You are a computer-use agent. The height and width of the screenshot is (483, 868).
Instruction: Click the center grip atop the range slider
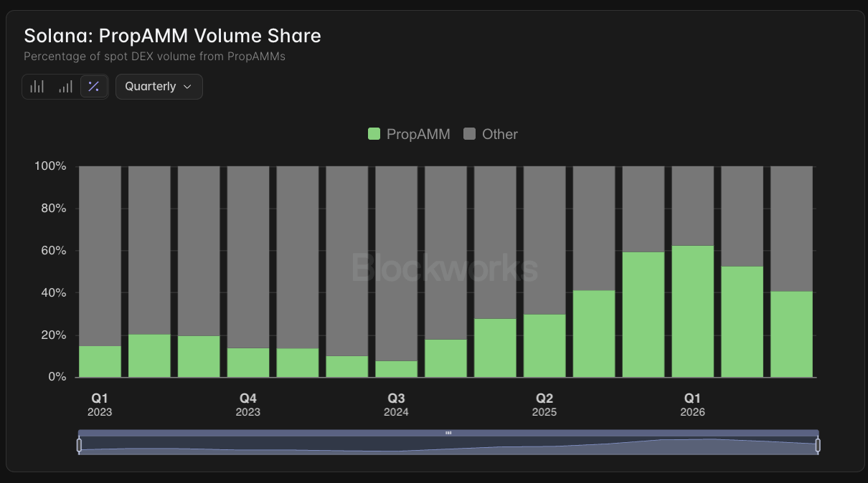tap(448, 433)
